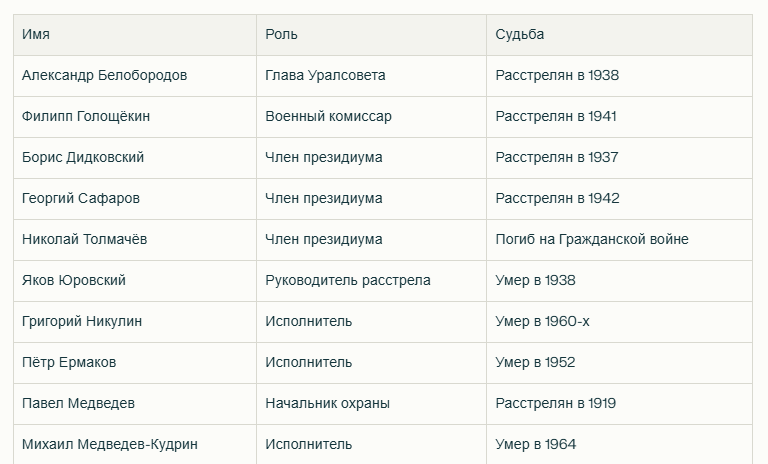Click "Погиб на Гражданской войне" cell

point(592,240)
